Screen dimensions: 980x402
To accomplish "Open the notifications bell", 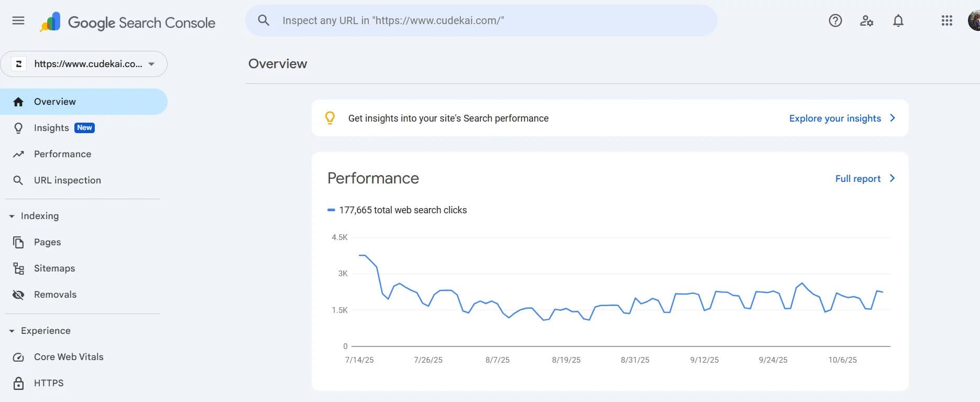I will point(898,20).
